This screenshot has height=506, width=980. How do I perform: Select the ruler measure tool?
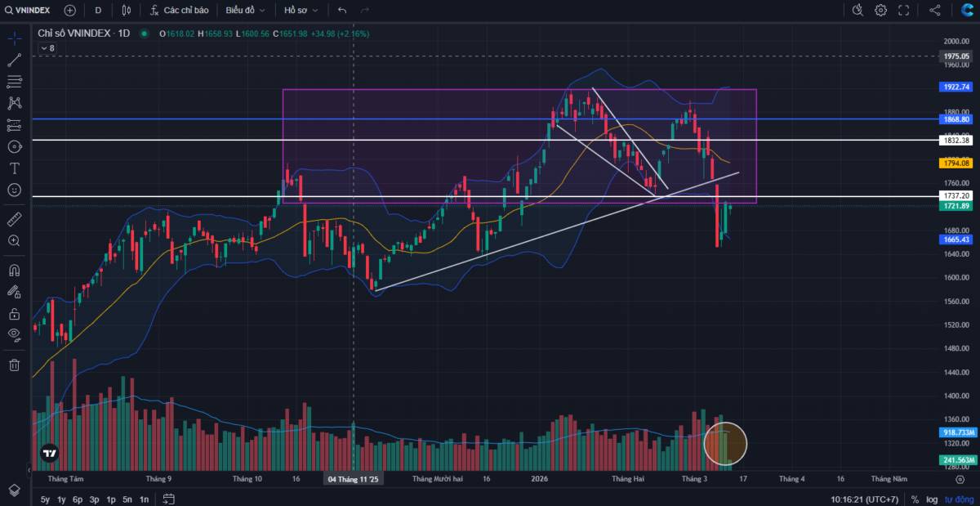coord(14,219)
